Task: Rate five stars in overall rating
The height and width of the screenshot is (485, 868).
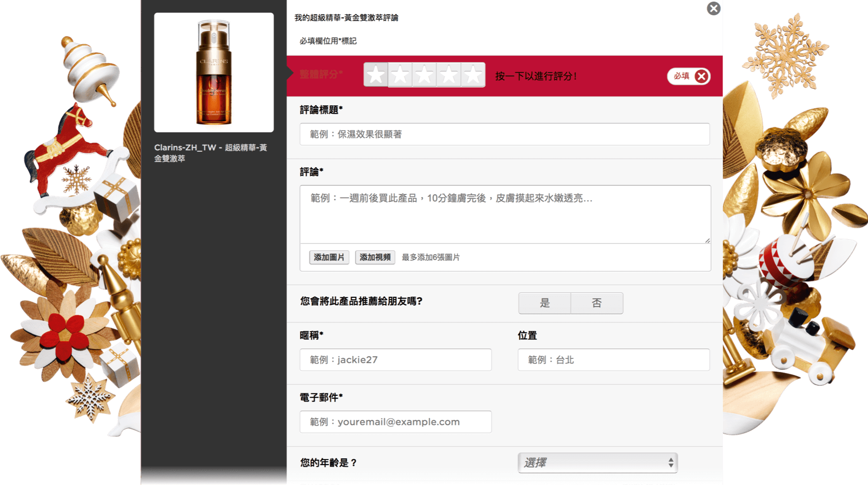Action: pos(473,75)
